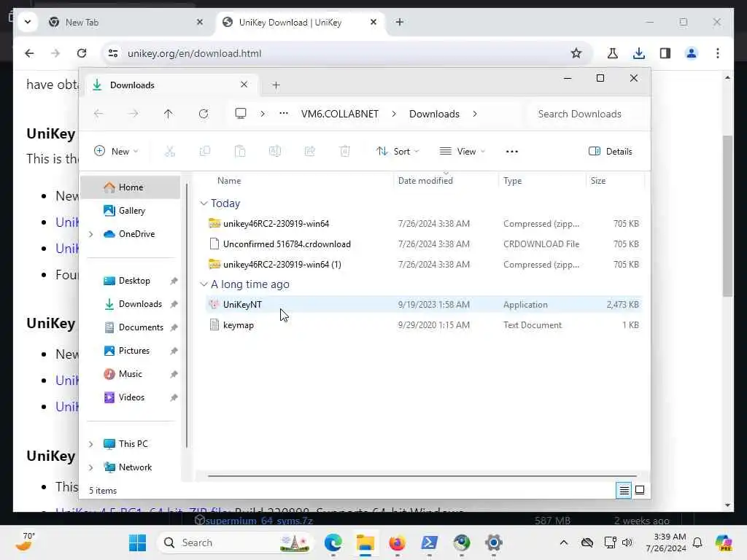The height and width of the screenshot is (560, 747).
Task: Open Firefox from the taskbar
Action: coord(397,542)
